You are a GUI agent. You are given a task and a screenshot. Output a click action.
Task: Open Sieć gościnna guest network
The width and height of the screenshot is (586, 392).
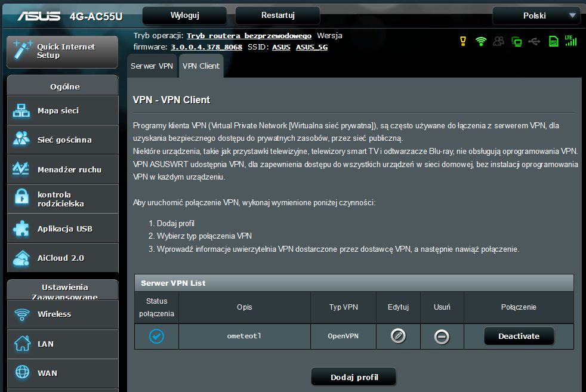click(x=63, y=140)
